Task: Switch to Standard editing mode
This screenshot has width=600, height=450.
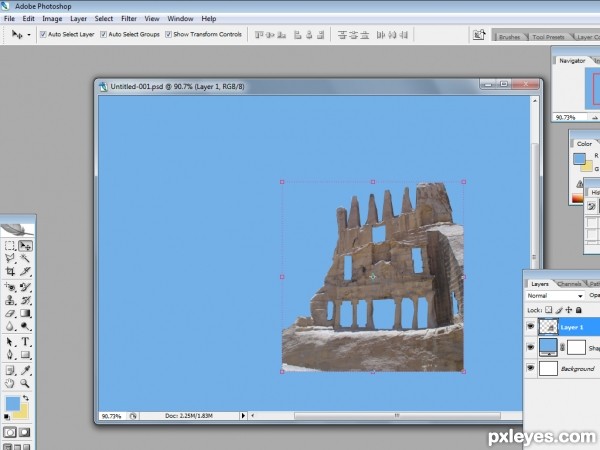Action: point(10,432)
